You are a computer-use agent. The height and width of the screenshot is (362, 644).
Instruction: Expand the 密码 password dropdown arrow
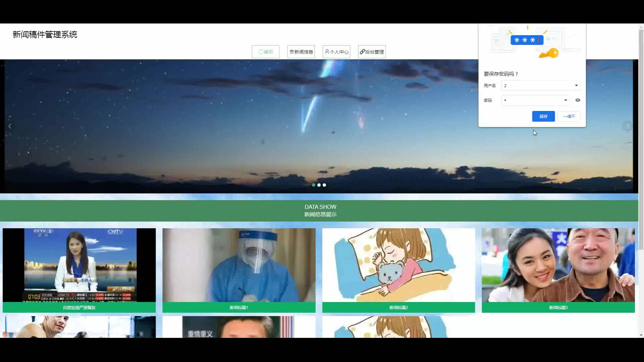pos(566,100)
